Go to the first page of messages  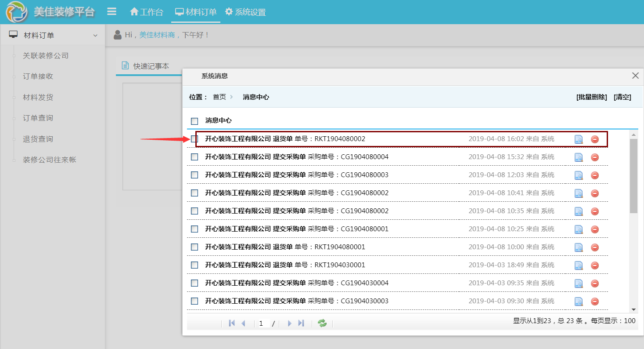[232, 324]
